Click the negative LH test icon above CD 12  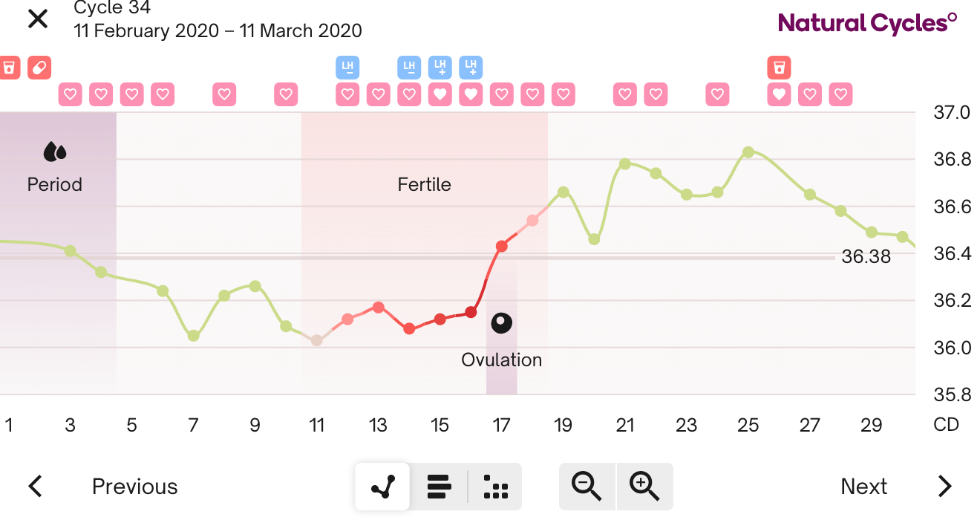click(x=347, y=67)
